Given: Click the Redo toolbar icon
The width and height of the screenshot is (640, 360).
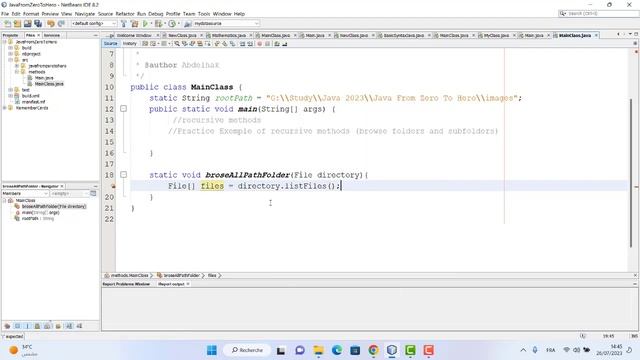Looking at the screenshot, I should coord(61,24).
